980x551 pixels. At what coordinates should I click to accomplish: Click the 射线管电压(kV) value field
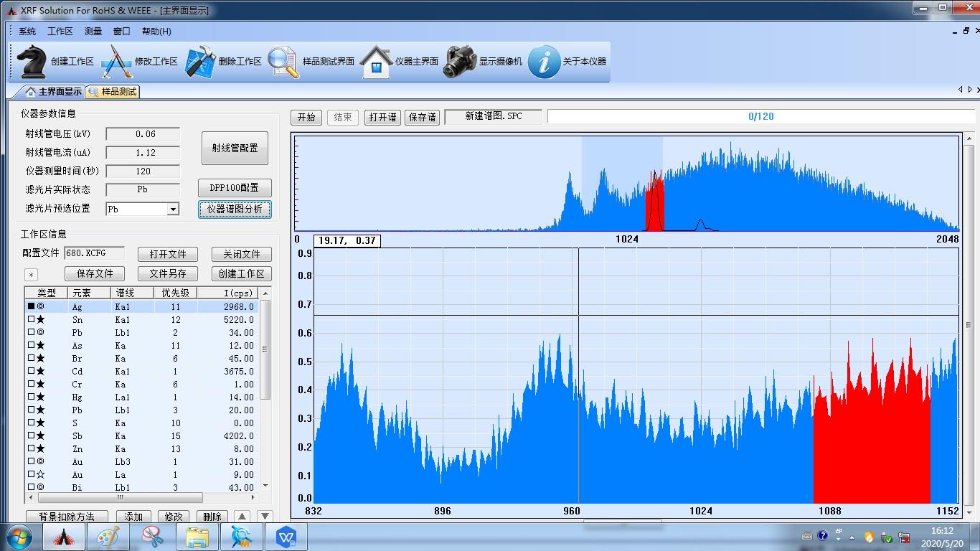pos(143,134)
